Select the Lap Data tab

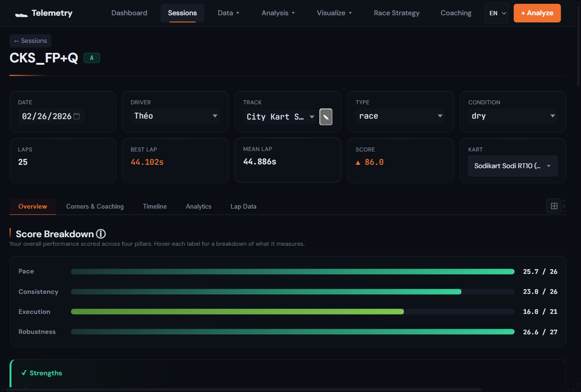[x=243, y=206]
